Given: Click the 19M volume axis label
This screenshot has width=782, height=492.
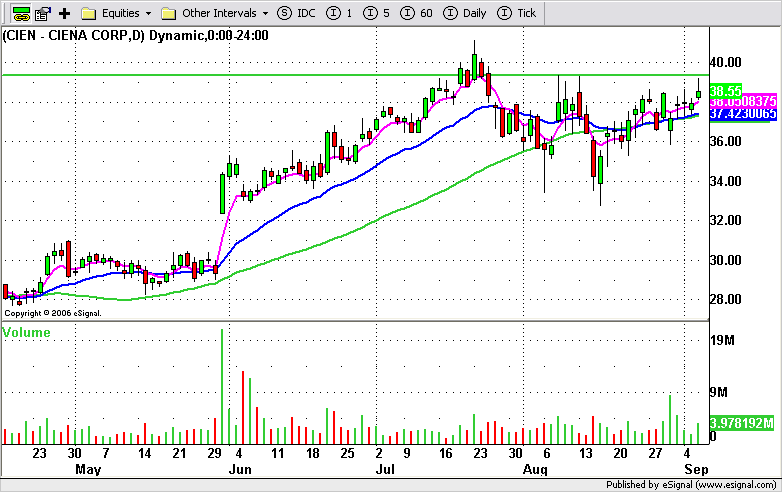Looking at the screenshot, I should click(722, 340).
